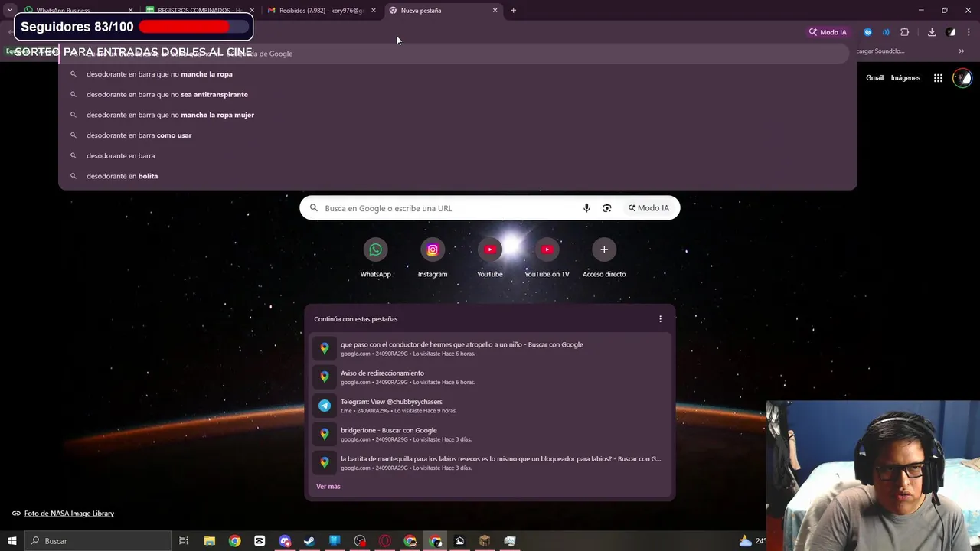Open Opera browser from the taskbar
980x551 pixels.
[385, 541]
